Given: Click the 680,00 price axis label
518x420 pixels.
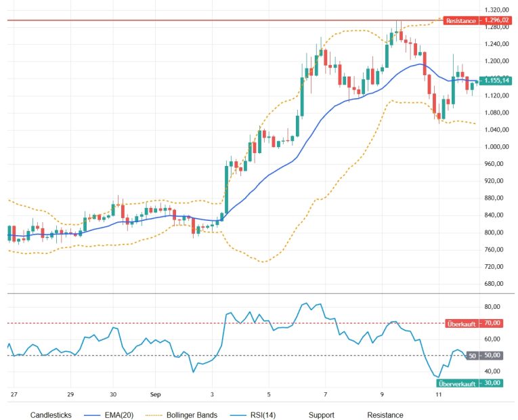Looking at the screenshot, I should [x=494, y=284].
